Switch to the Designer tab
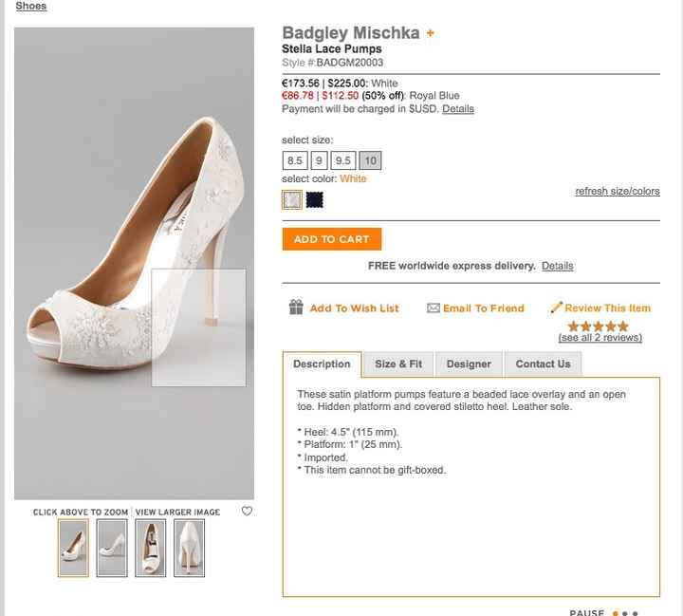This screenshot has width=683, height=616. [x=469, y=364]
